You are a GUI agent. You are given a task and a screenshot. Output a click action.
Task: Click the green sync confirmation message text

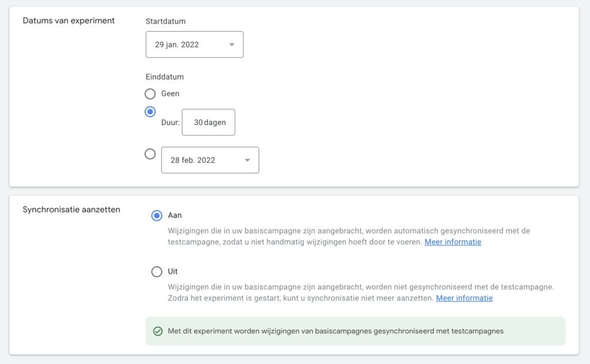336,331
